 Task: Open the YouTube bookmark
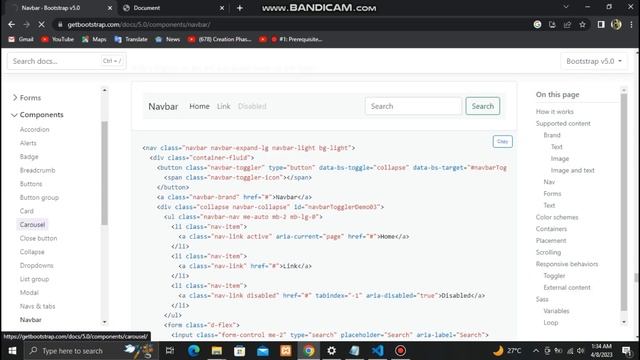pyautogui.click(x=58, y=39)
